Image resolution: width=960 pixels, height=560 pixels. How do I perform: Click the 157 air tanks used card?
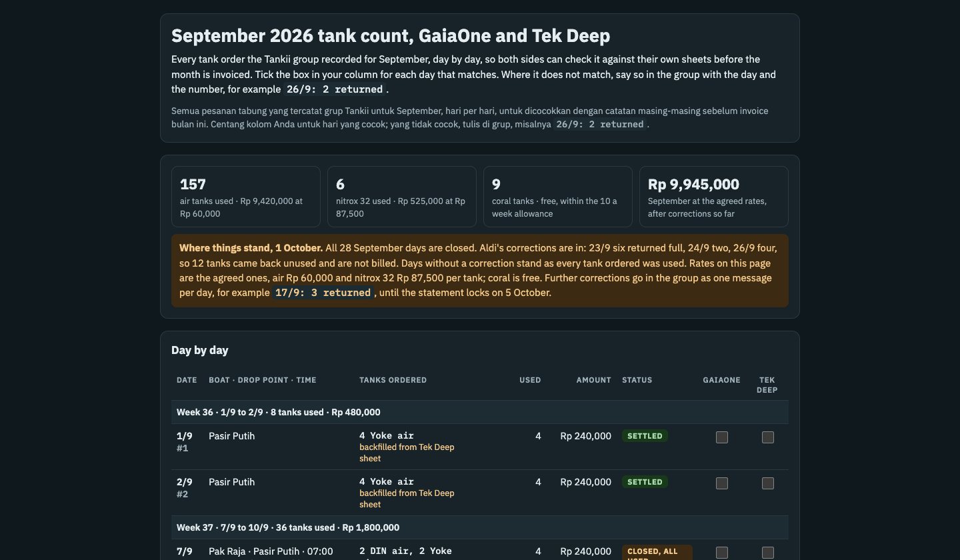[246, 197]
